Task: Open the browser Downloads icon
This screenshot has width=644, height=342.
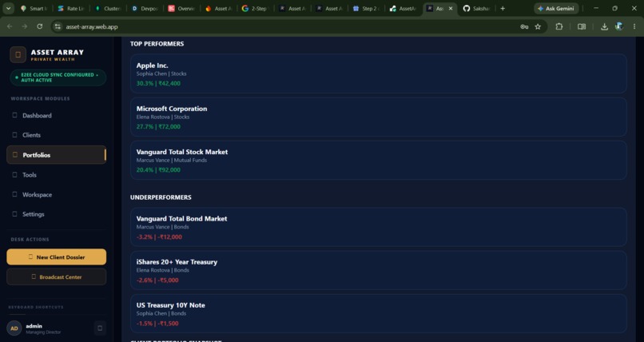Action: 604,26
